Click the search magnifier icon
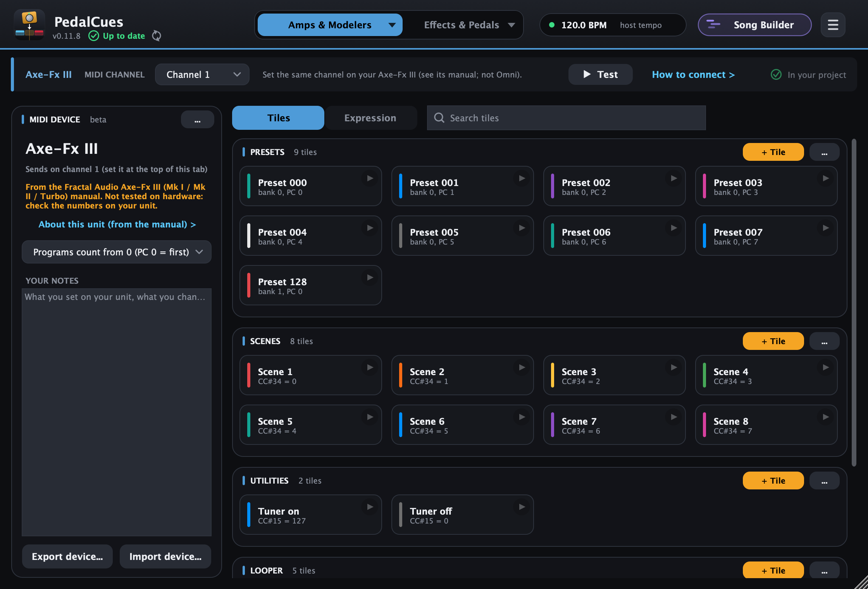The height and width of the screenshot is (589, 868). point(439,118)
